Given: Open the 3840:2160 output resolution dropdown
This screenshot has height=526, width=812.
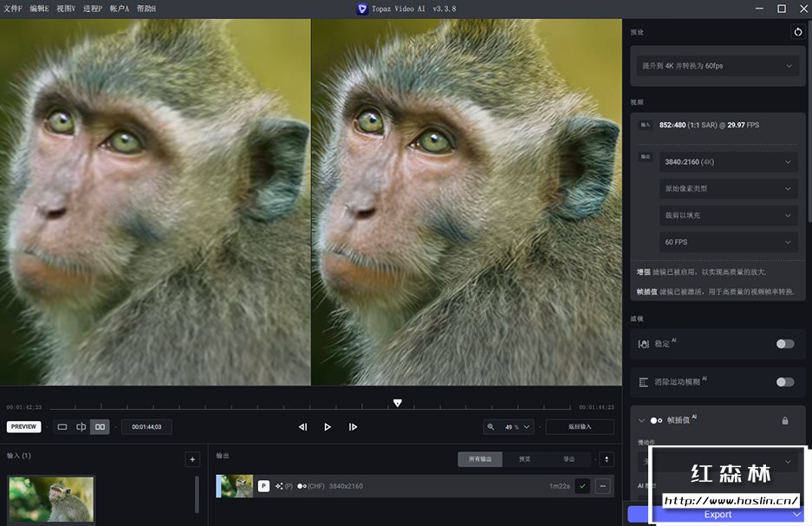Looking at the screenshot, I should 728,162.
